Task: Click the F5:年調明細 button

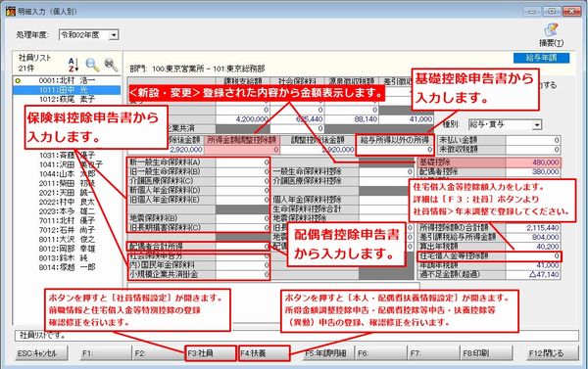Action: click(x=324, y=353)
